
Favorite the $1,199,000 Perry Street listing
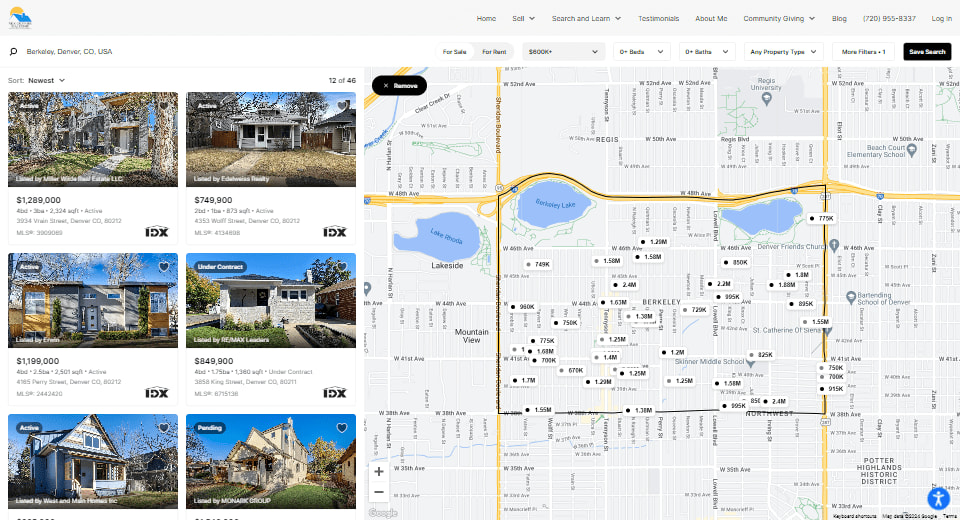pos(163,267)
